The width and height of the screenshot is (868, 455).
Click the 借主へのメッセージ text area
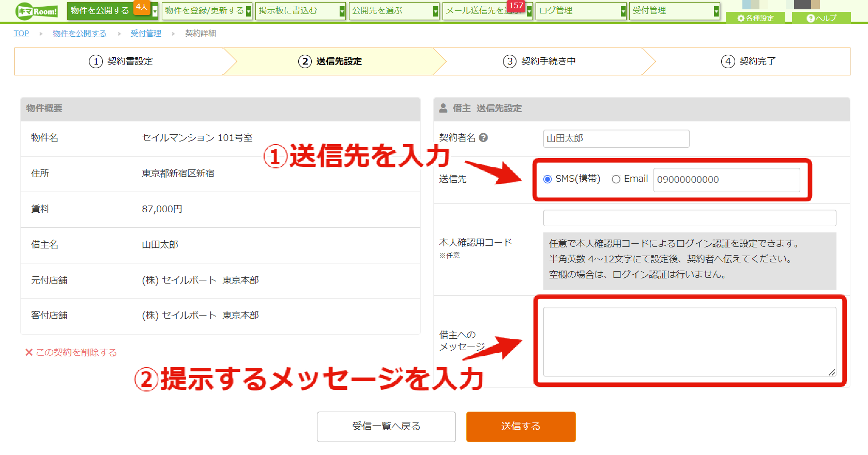point(690,342)
